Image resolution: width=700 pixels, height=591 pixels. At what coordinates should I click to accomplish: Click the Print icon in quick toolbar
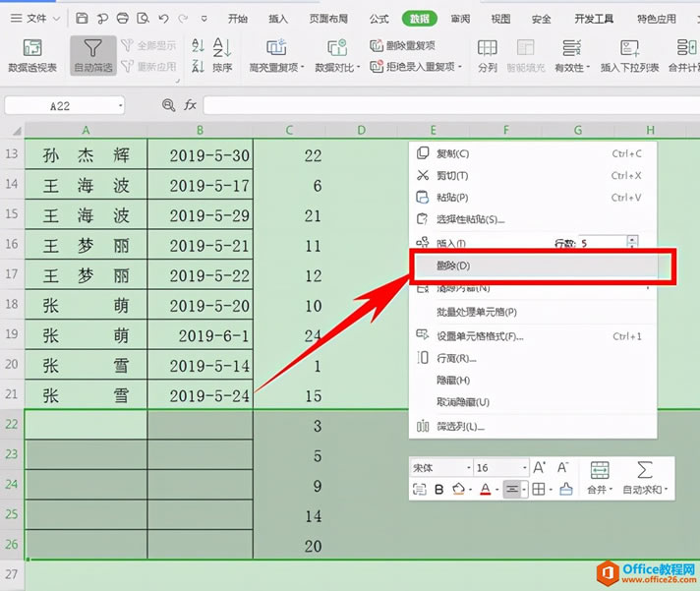coord(122,19)
